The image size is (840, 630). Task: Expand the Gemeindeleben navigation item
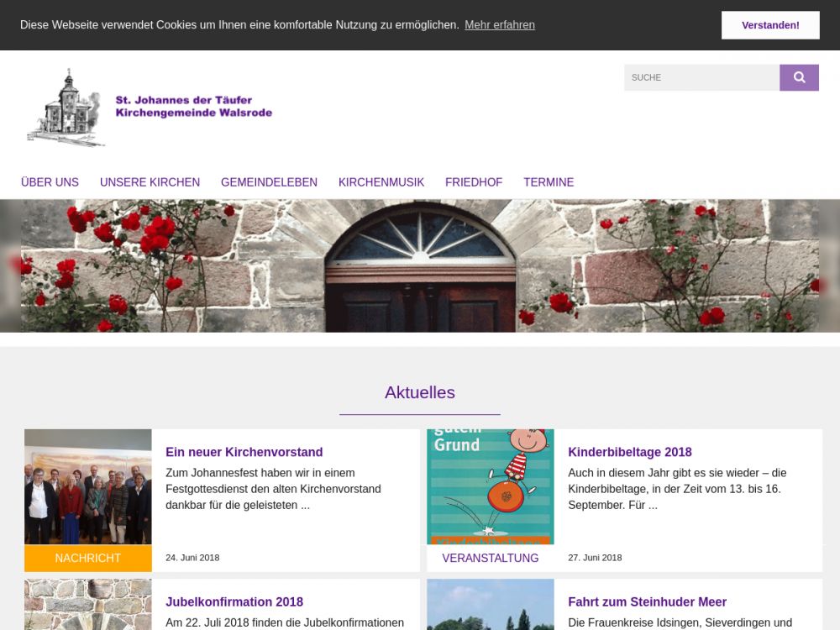[x=269, y=182]
